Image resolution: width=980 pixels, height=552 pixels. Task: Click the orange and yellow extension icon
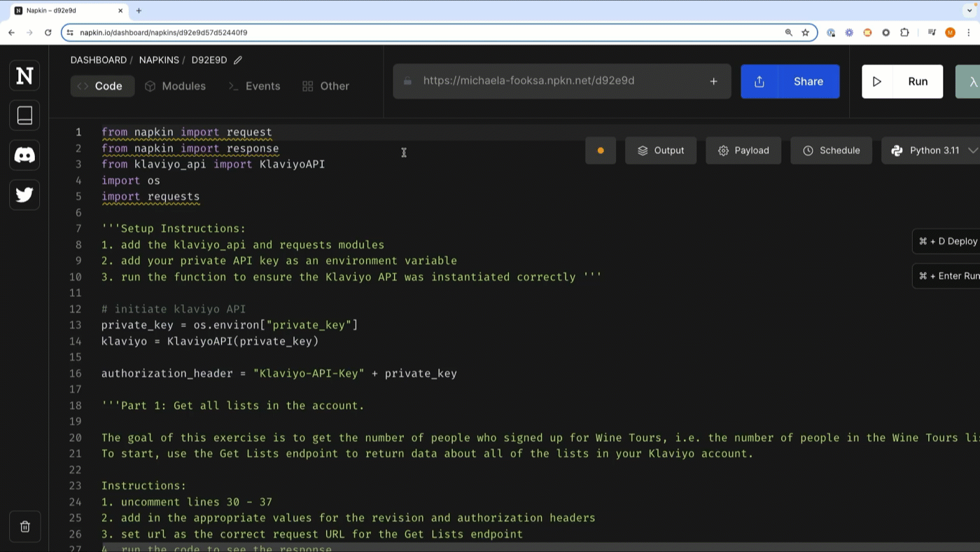pos(867,32)
